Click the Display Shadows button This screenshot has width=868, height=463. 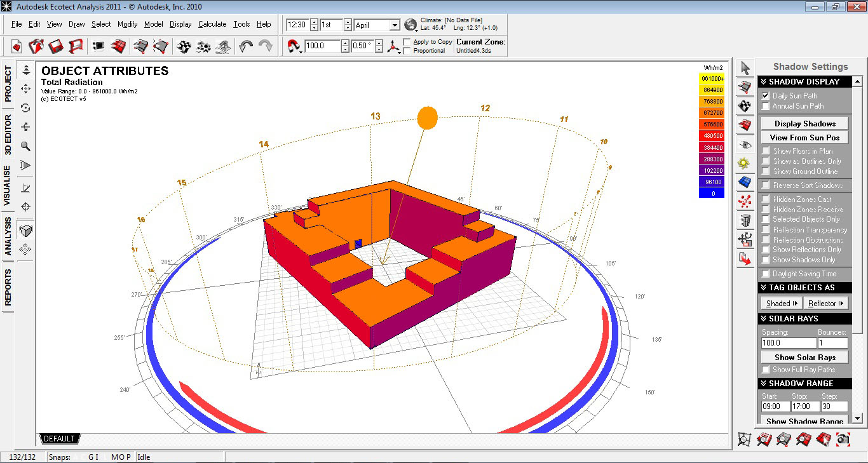pos(804,124)
